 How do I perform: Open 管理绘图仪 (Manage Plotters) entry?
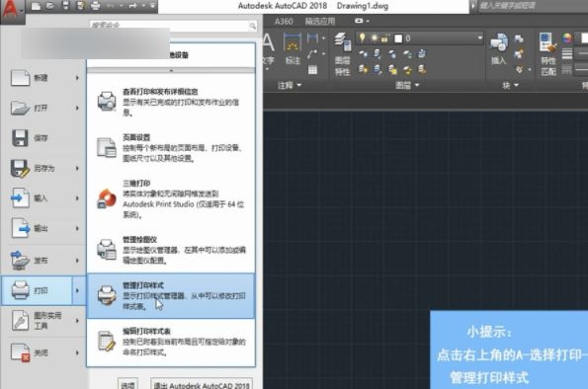[x=171, y=250]
